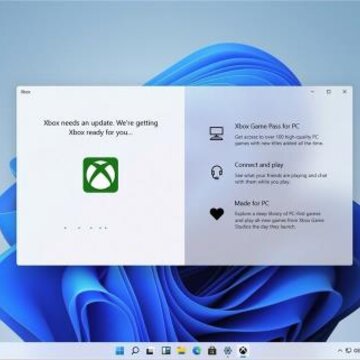Click the 'Connect and play' heading
The width and height of the screenshot is (360, 360).
click(259, 165)
